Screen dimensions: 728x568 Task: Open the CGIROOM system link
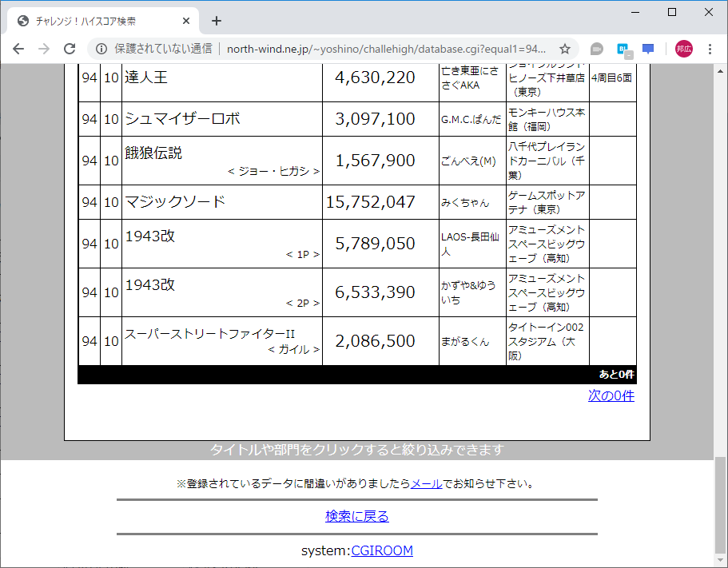(382, 550)
